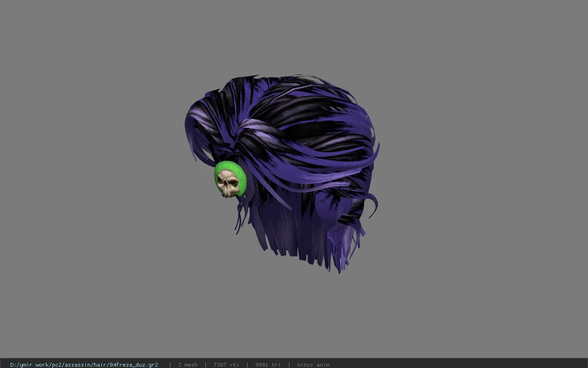
Task: Click the skull ornament on the hair model
Action: pyautogui.click(x=228, y=183)
